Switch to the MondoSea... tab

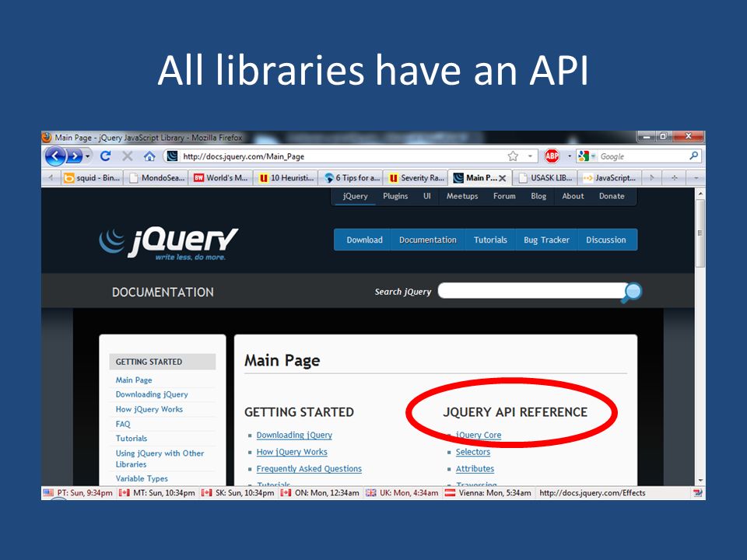157,177
